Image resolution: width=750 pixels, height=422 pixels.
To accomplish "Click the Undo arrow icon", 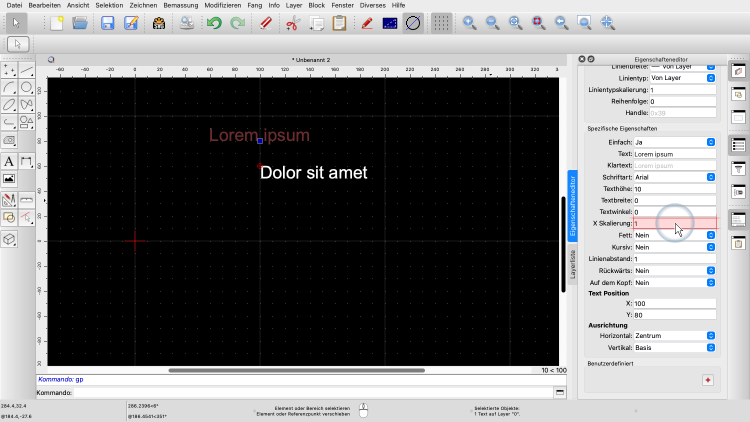I will point(214,22).
